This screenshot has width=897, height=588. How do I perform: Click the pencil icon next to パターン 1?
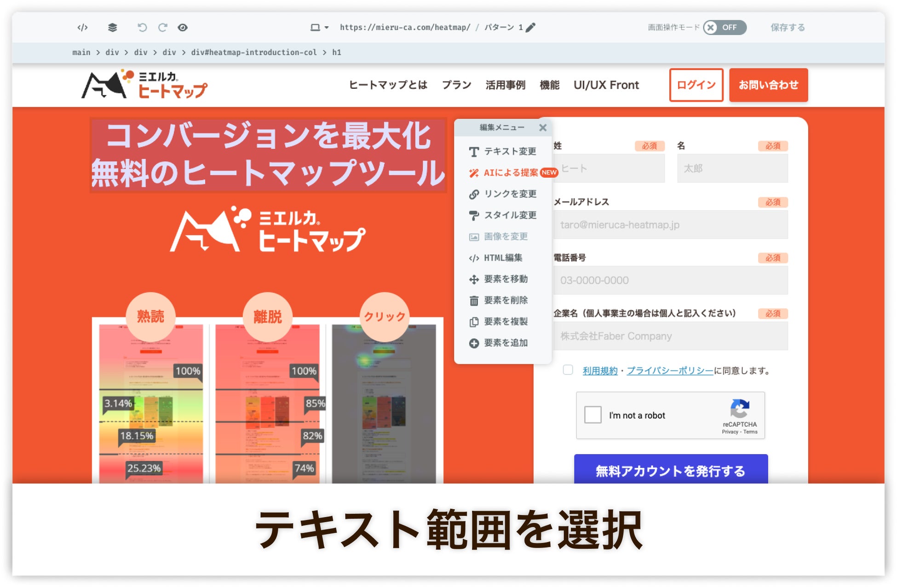pyautogui.click(x=530, y=28)
